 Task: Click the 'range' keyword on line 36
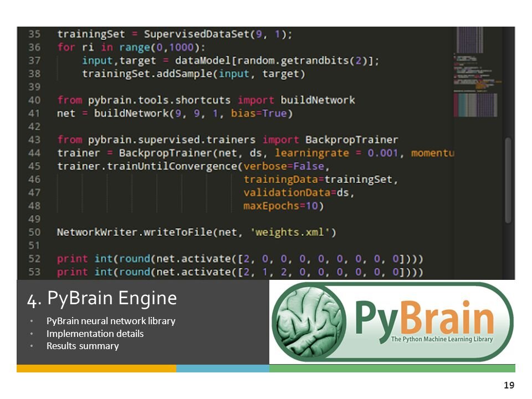pos(134,48)
